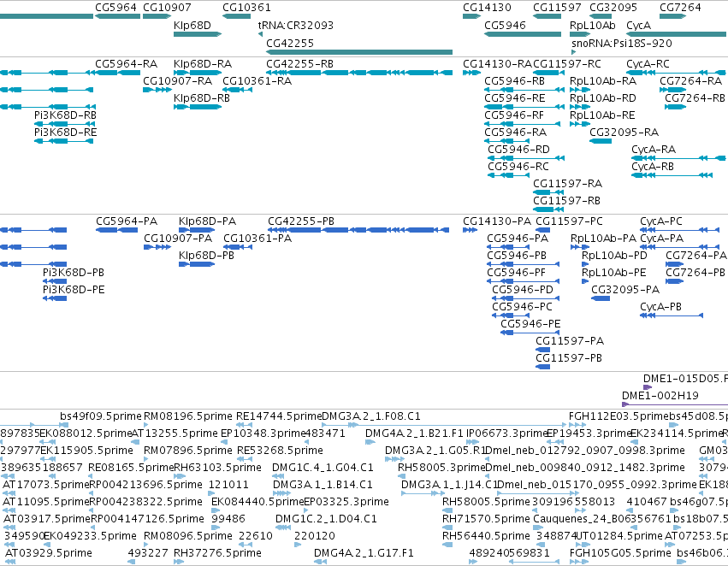This screenshot has width=728, height=566.
Task: Click RM08096.5prime EST label
Action: tap(188, 536)
